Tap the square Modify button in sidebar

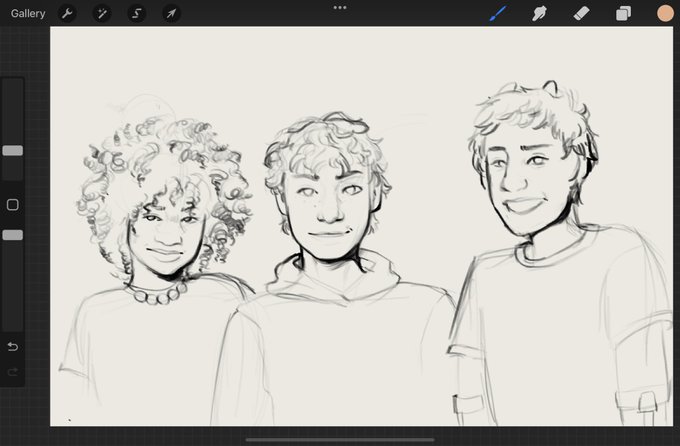tap(13, 205)
